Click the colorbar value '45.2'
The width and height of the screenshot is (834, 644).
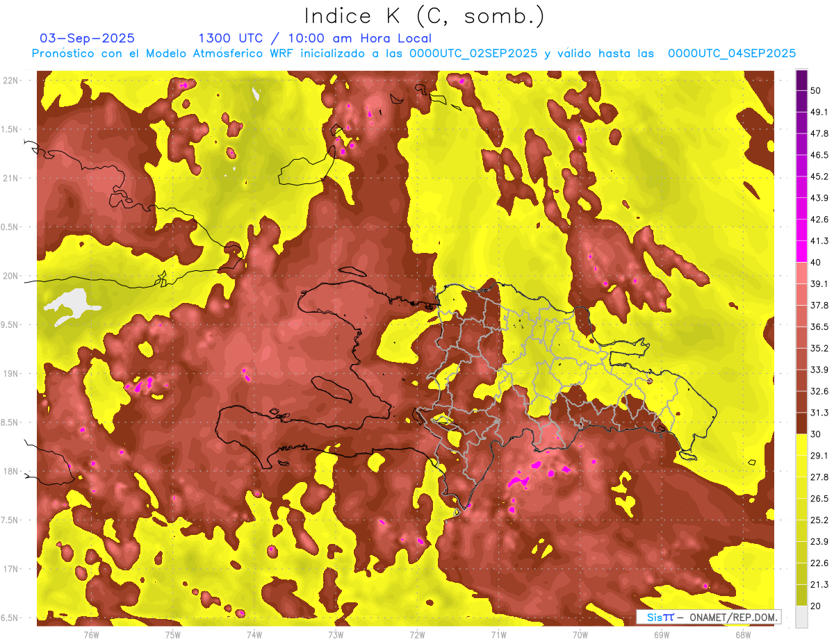pos(819,176)
